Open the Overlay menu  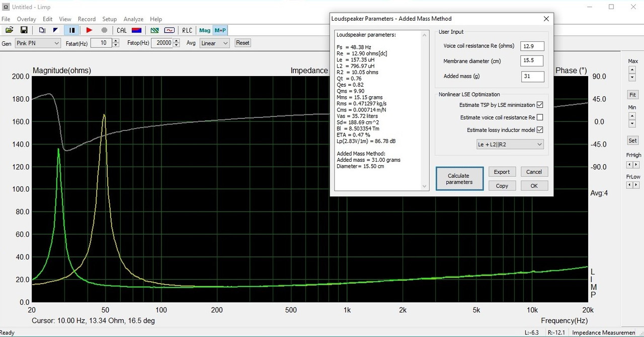click(x=26, y=19)
